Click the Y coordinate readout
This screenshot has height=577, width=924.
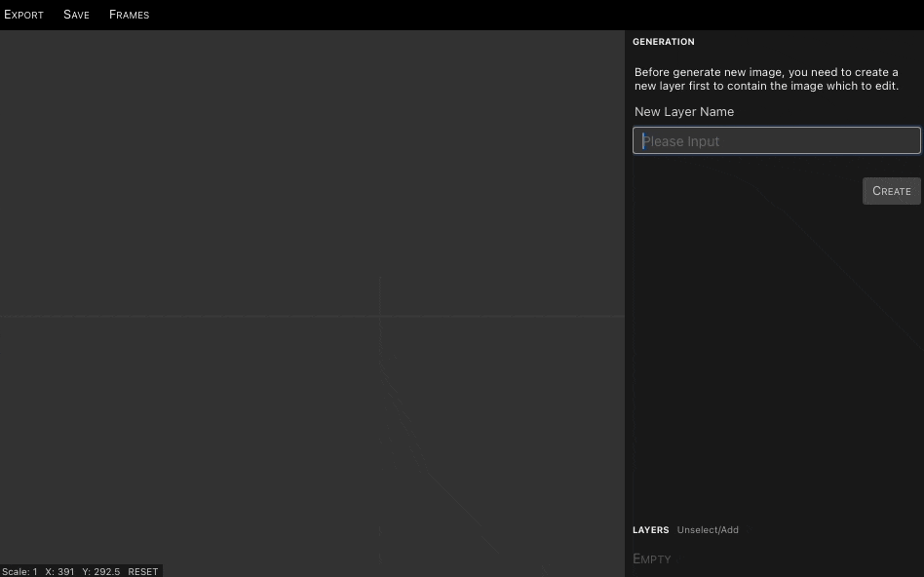point(100,571)
